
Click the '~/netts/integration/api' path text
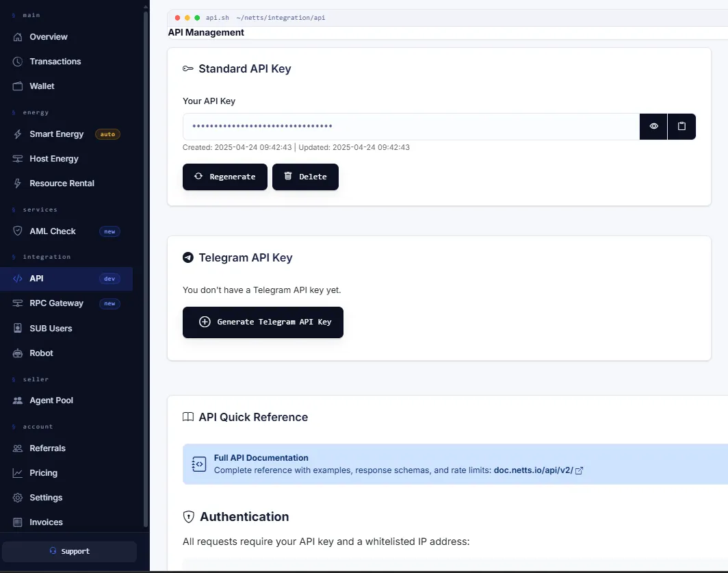tap(281, 18)
